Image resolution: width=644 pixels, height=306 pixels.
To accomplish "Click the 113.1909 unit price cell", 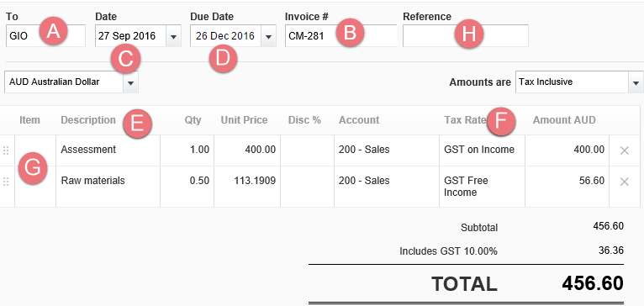I will pos(247,187).
